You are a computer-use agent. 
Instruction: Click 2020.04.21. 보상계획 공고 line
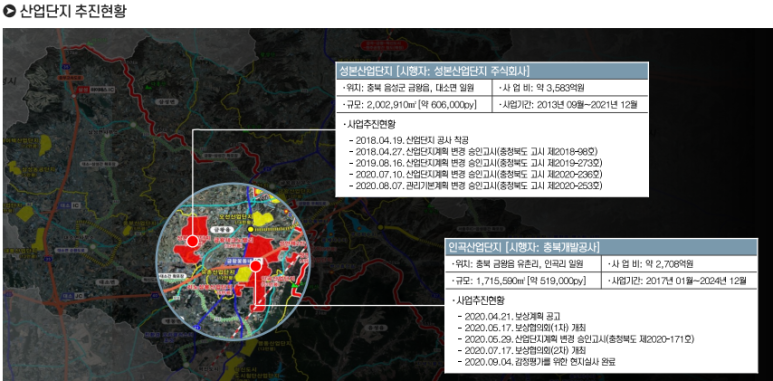pyautogui.click(x=509, y=316)
